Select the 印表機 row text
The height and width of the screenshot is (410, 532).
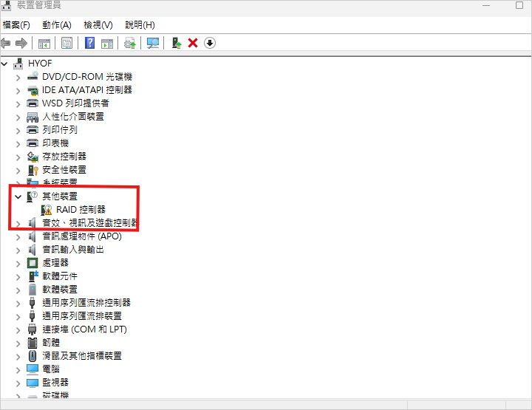(55, 143)
